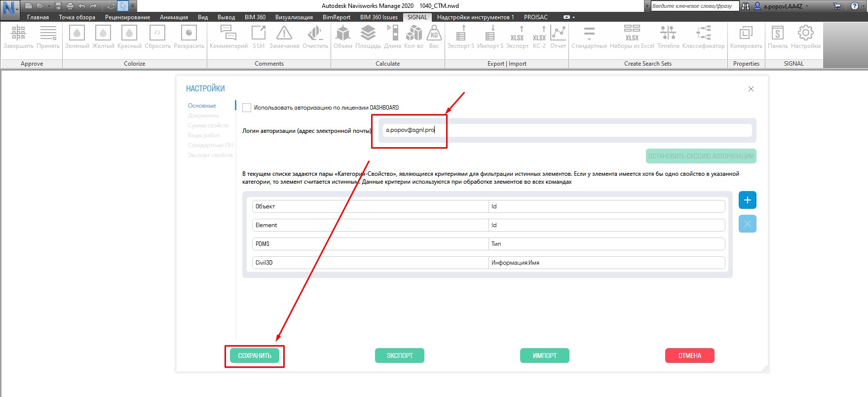Add a new category-property pair with plus
868x397 pixels.
click(747, 200)
